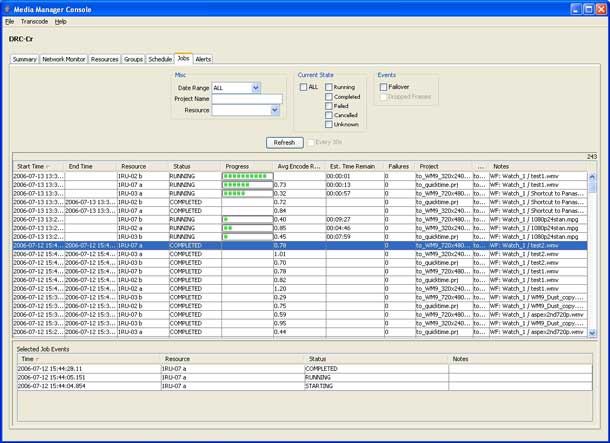Click the Start Time column sort arrow
Viewport: 610px width, 443px height.
coord(48,167)
